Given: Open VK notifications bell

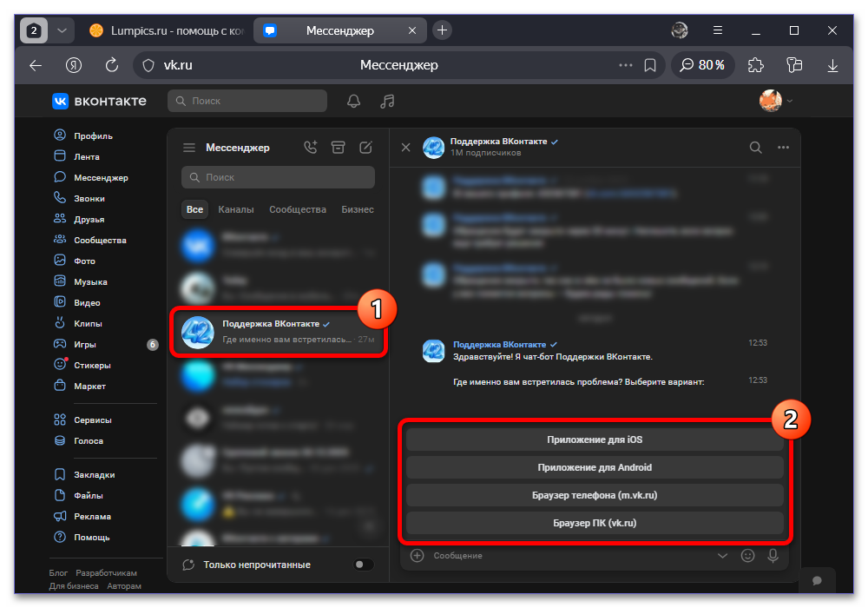Looking at the screenshot, I should click(x=354, y=101).
